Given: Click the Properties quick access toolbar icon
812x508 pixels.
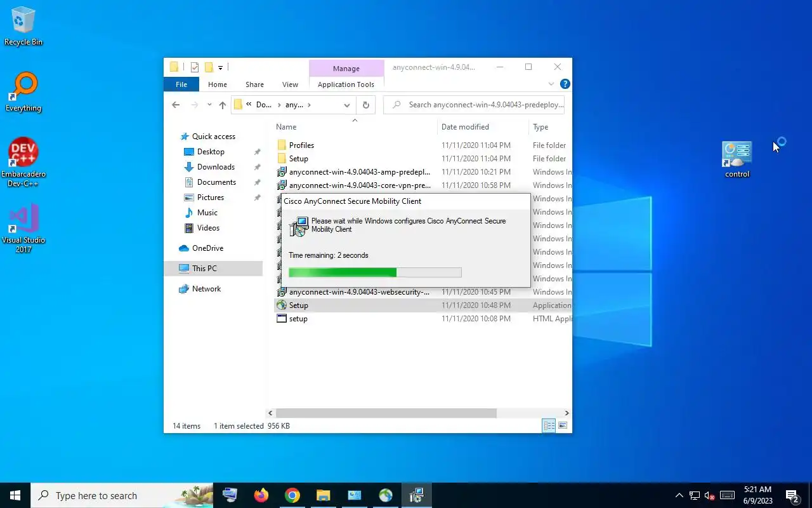Looking at the screenshot, I should (x=195, y=67).
